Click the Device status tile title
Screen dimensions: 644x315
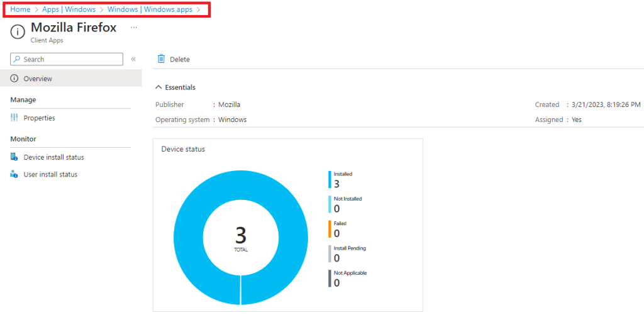click(183, 149)
